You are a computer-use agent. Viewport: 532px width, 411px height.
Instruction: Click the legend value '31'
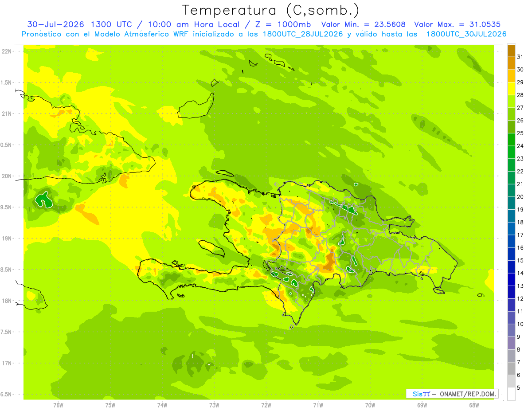[520, 57]
